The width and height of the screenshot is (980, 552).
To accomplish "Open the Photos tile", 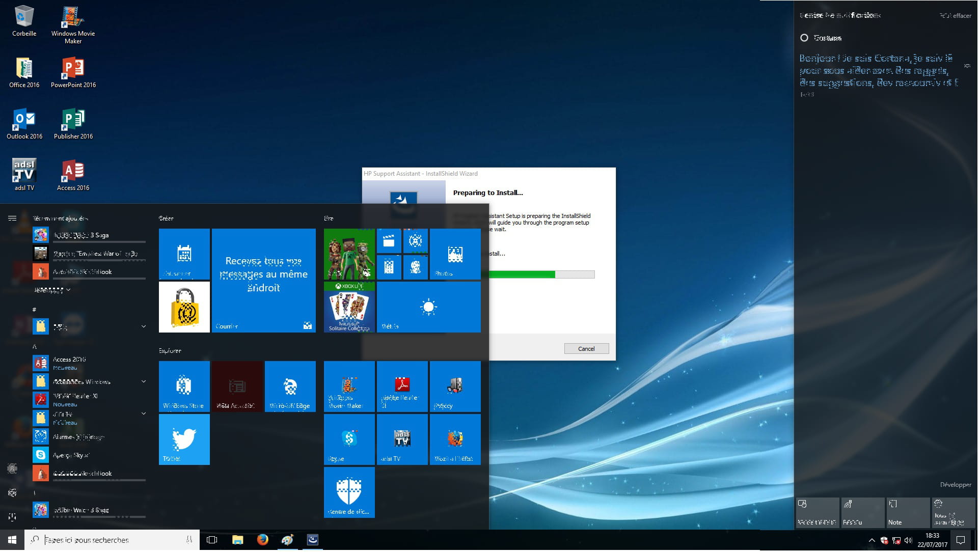I will click(x=455, y=255).
